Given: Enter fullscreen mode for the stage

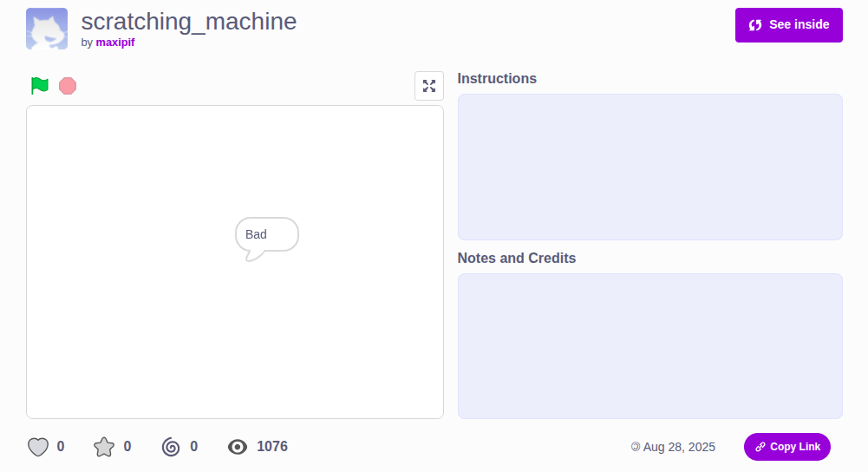Looking at the screenshot, I should coord(429,86).
